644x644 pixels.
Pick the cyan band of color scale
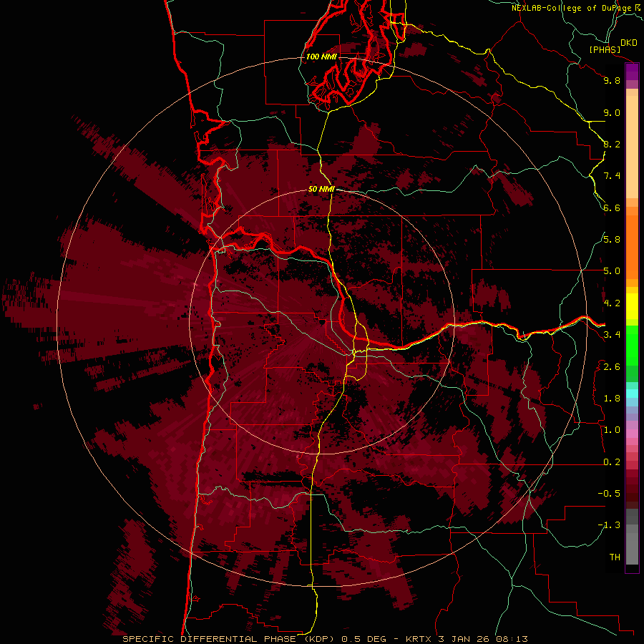pos(632,394)
